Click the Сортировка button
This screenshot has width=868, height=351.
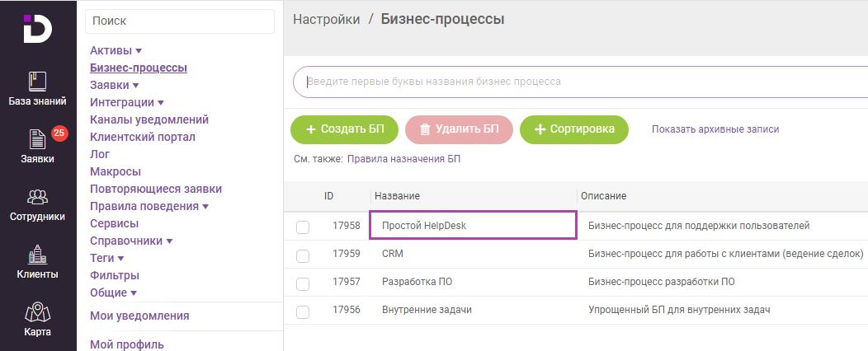(x=574, y=130)
